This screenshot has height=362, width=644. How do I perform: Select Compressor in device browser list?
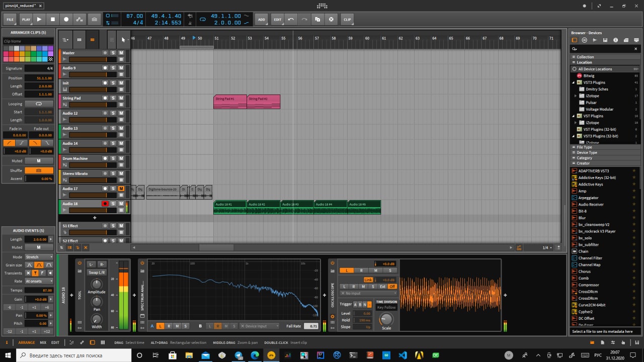click(589, 285)
